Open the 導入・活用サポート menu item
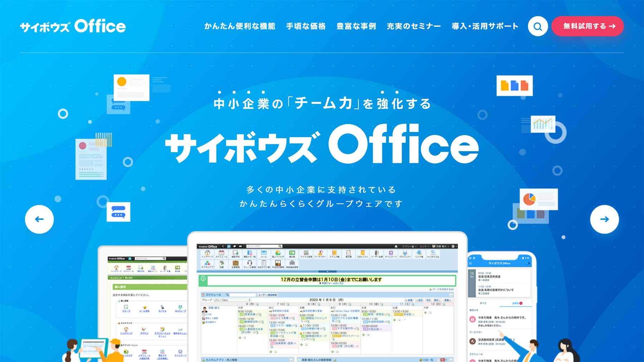Viewport: 644px width, 362px height. tap(485, 26)
